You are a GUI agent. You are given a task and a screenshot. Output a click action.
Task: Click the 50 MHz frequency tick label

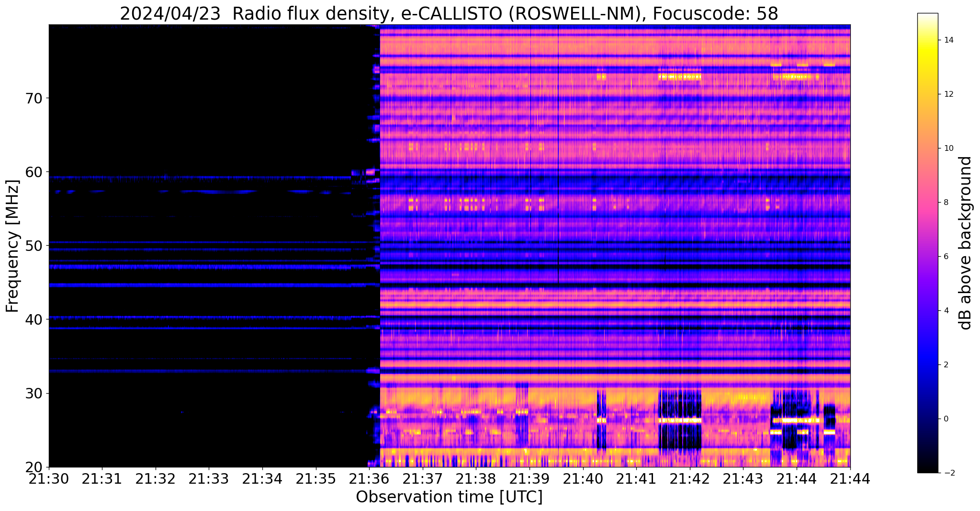pyautogui.click(x=34, y=246)
